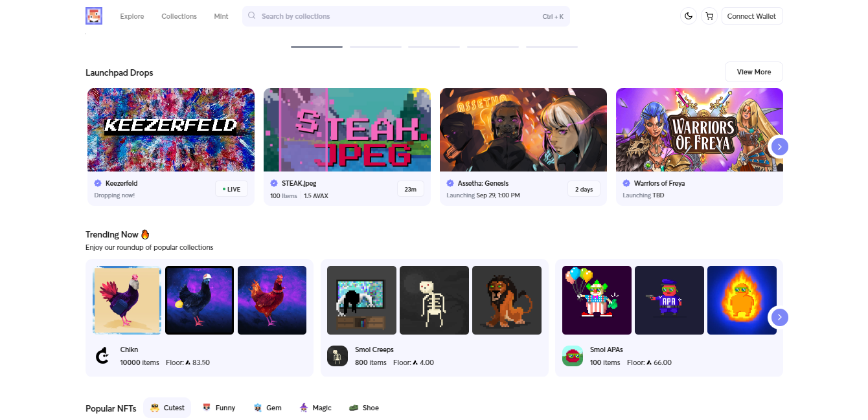The image size is (868, 420).
Task: Click the Smol APAs avatar icon
Action: pyautogui.click(x=573, y=356)
